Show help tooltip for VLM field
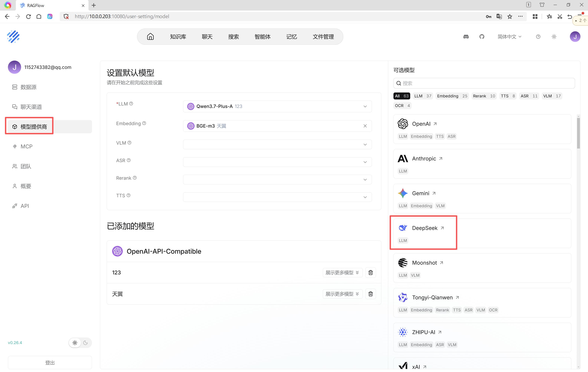This screenshot has height=372, width=588. click(x=129, y=143)
